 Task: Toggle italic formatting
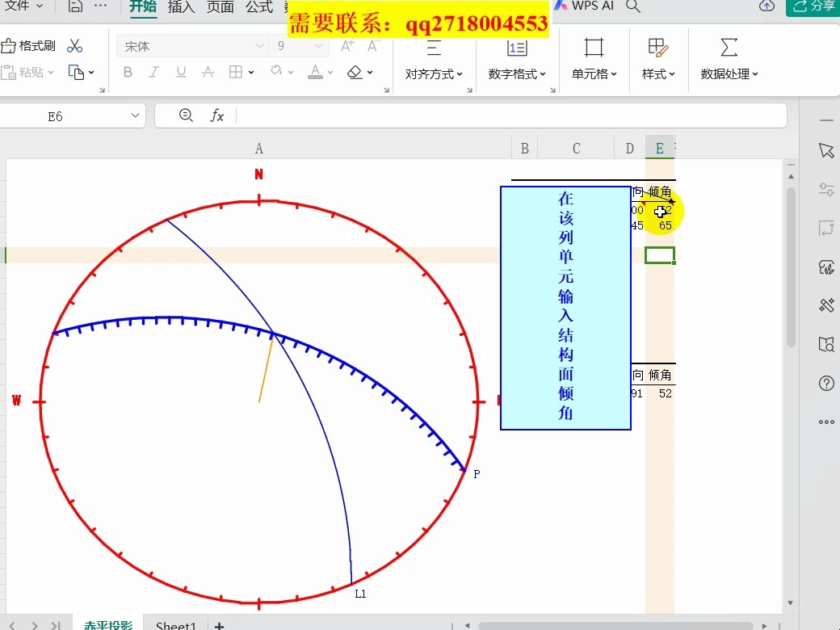(x=153, y=72)
